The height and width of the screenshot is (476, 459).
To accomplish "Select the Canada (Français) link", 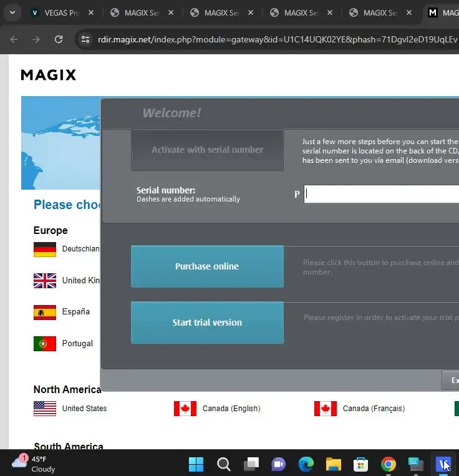I will [374, 408].
